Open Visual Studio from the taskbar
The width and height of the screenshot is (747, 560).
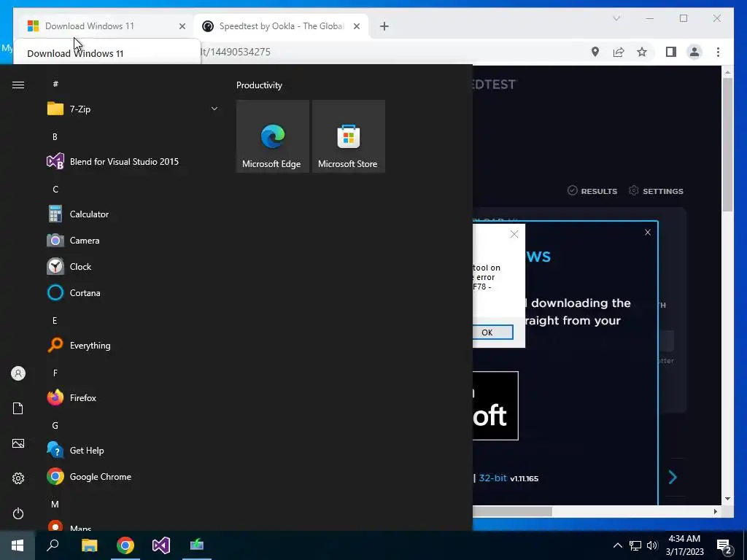click(161, 545)
